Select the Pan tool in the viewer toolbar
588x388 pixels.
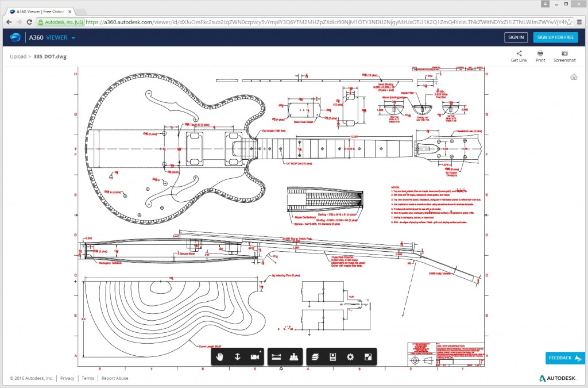click(220, 357)
